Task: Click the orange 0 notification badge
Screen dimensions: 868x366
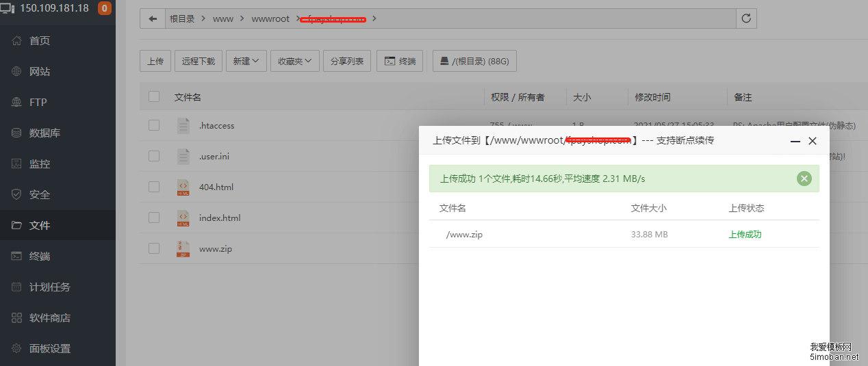Action: [x=105, y=8]
